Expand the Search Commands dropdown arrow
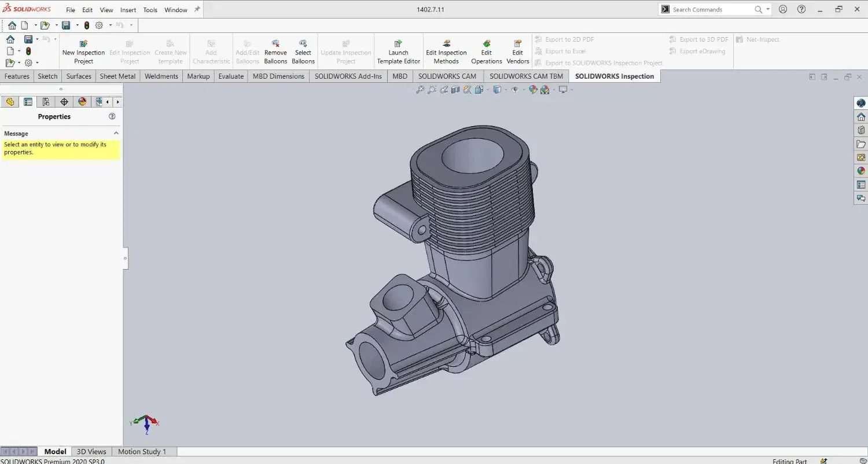 (x=768, y=9)
